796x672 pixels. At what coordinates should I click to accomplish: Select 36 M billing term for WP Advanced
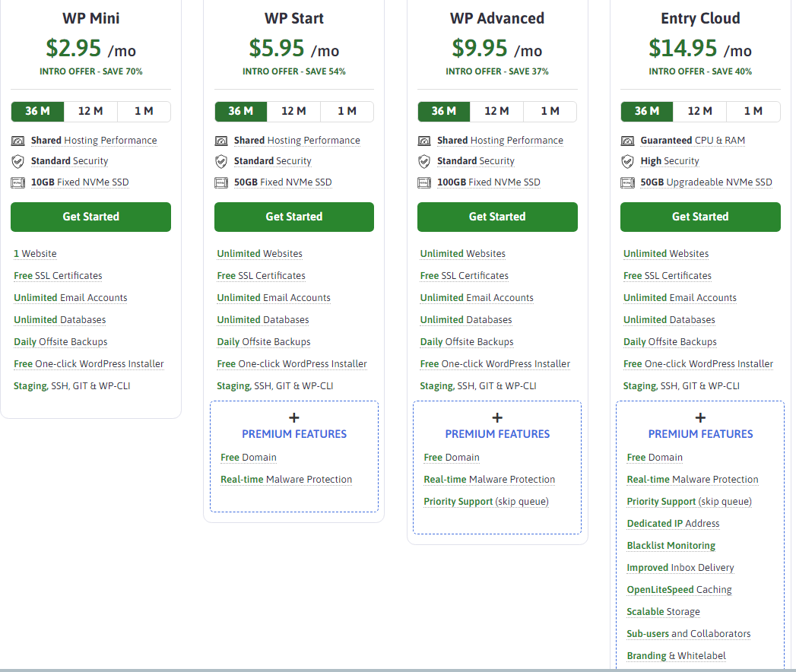coord(444,111)
